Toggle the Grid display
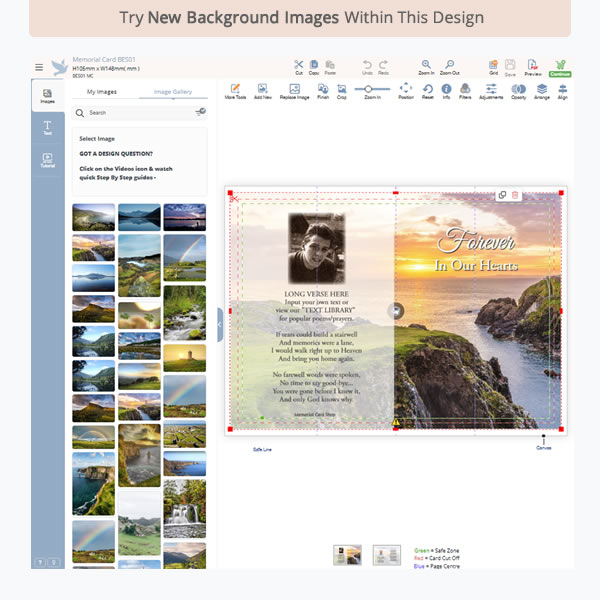This screenshot has width=600, height=600. click(x=493, y=65)
